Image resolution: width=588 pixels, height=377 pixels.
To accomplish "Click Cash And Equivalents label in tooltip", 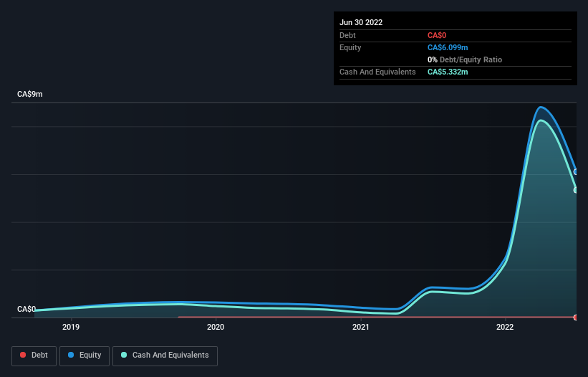I will [x=377, y=72].
